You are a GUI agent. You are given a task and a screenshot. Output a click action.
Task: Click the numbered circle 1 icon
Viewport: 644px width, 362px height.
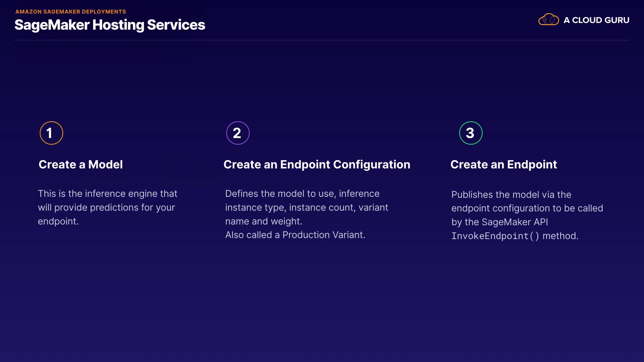point(51,133)
